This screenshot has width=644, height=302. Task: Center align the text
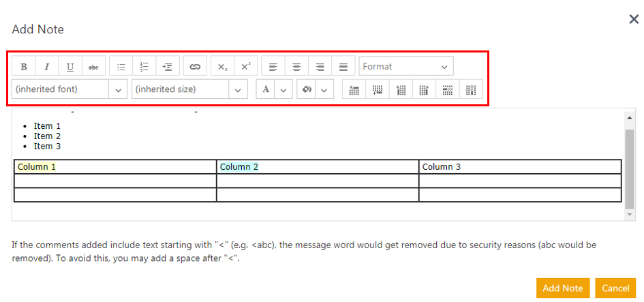click(296, 67)
